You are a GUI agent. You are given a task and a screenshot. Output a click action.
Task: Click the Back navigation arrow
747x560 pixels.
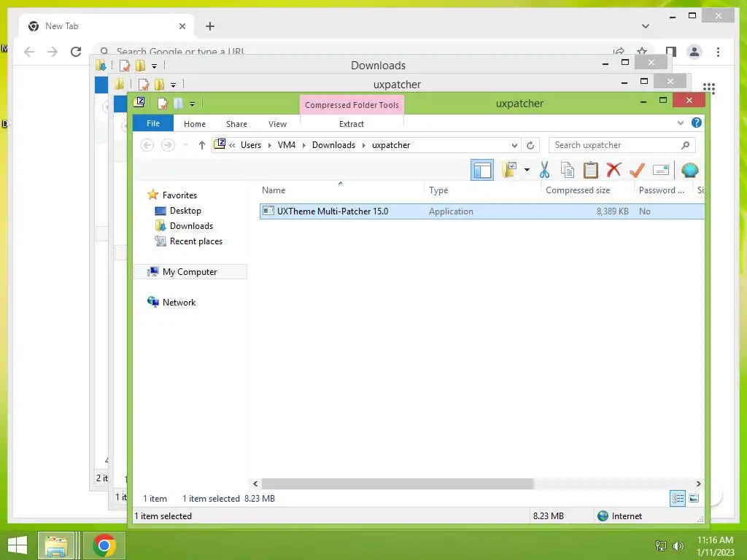coord(147,145)
